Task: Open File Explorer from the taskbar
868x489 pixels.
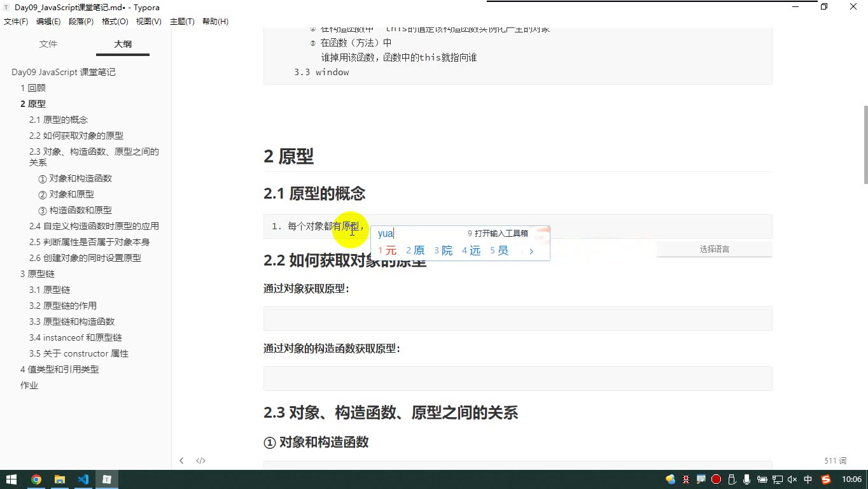Action: click(x=60, y=479)
